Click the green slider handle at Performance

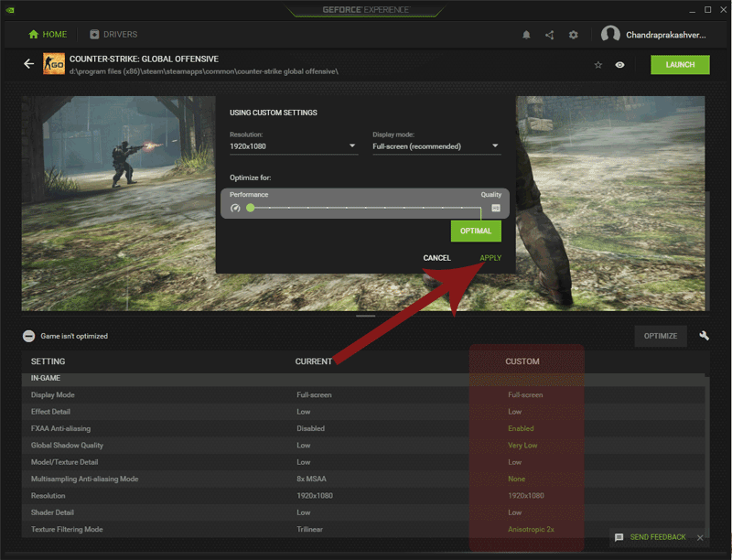coord(251,208)
